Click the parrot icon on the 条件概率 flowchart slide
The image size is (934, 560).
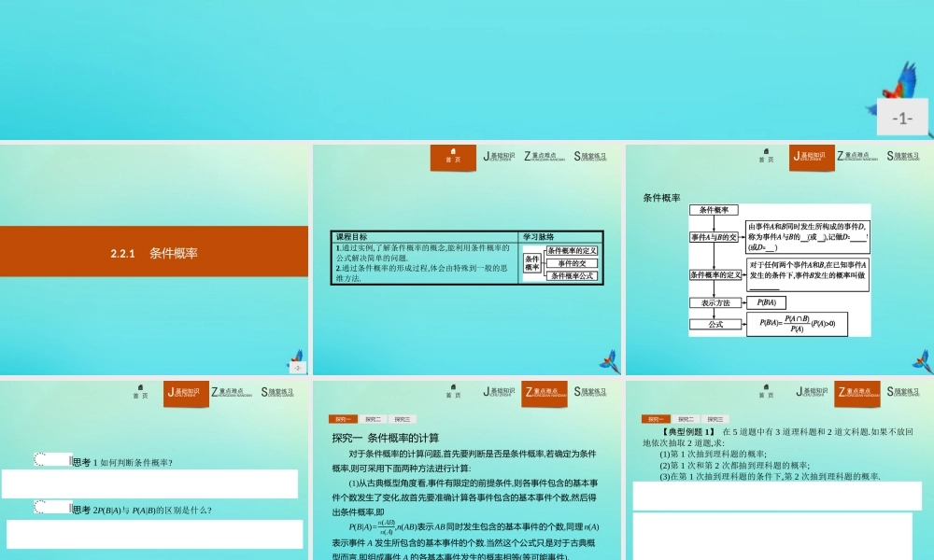[x=923, y=361]
